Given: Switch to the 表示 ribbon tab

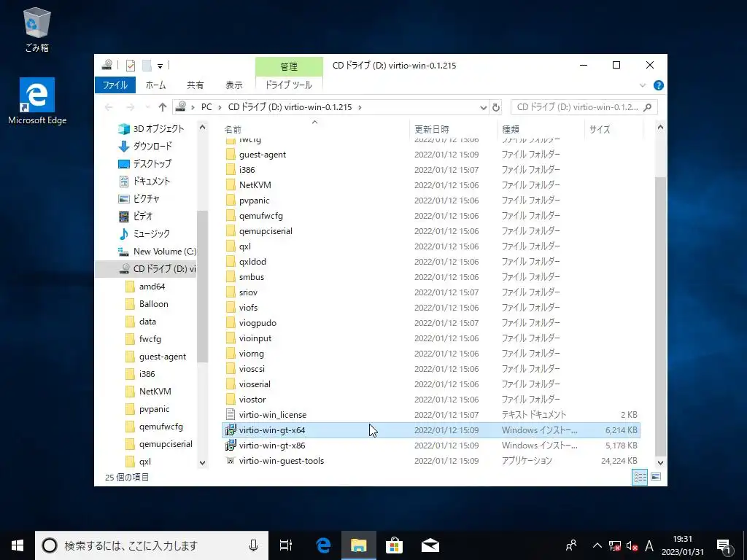Looking at the screenshot, I should 234,85.
